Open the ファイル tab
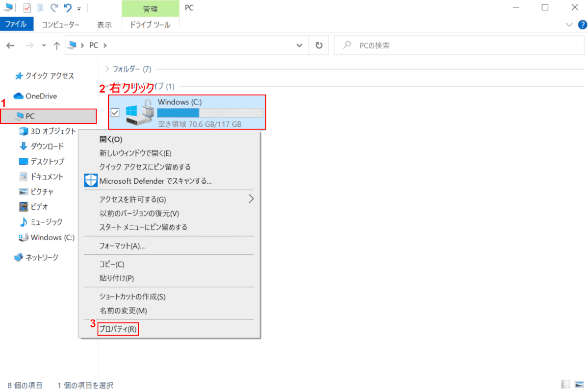The width and height of the screenshot is (588, 392). [x=16, y=24]
